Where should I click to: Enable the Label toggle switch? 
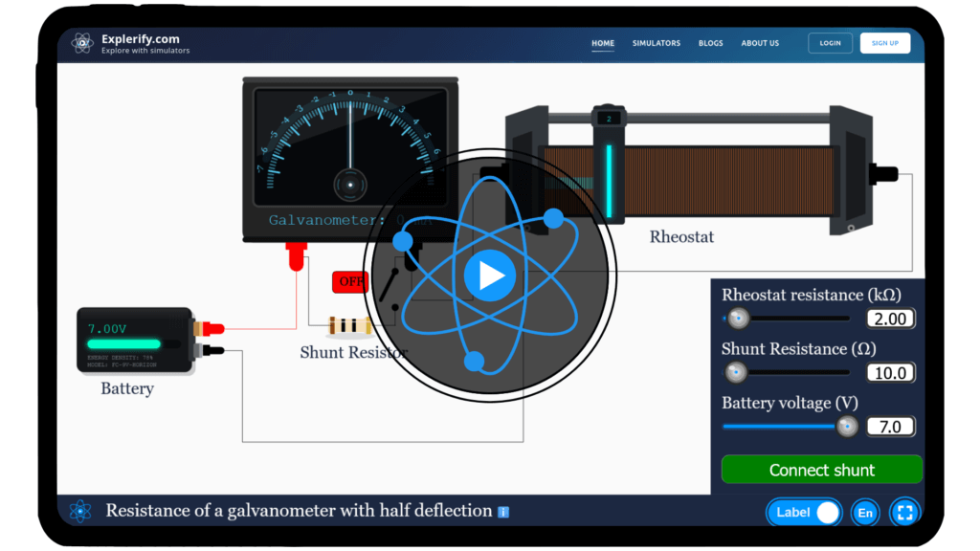click(x=828, y=512)
